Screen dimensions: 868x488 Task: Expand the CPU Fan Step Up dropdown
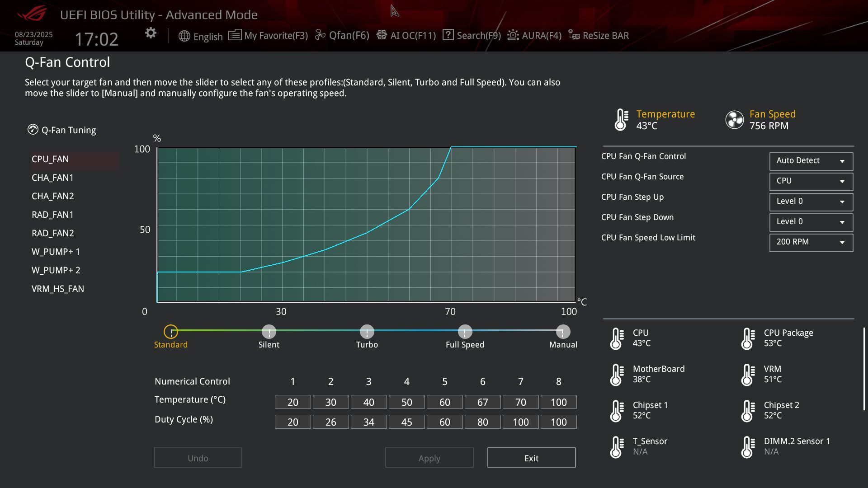tap(811, 202)
